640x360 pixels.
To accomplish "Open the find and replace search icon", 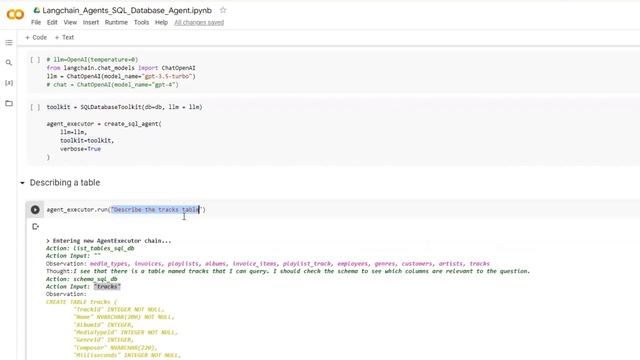I will (9, 62).
